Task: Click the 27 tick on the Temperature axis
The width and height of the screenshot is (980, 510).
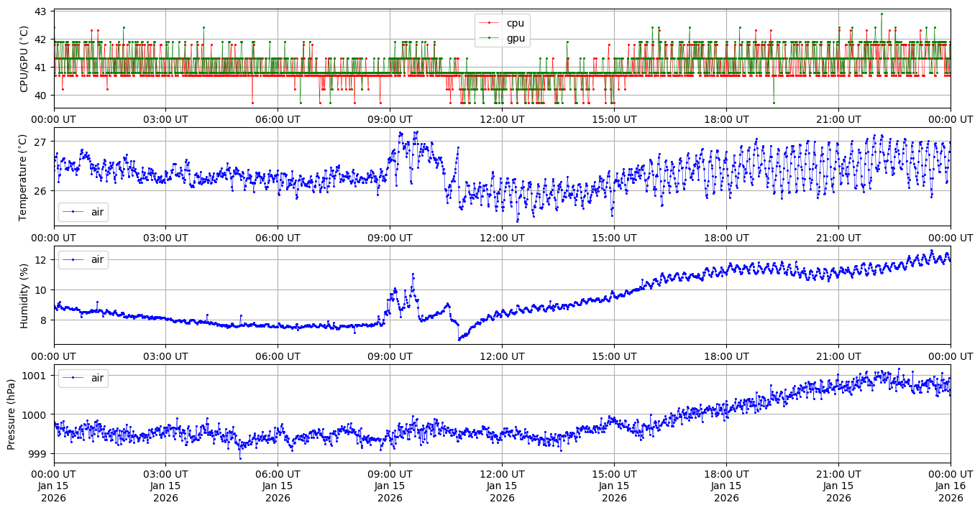Action: [40, 142]
